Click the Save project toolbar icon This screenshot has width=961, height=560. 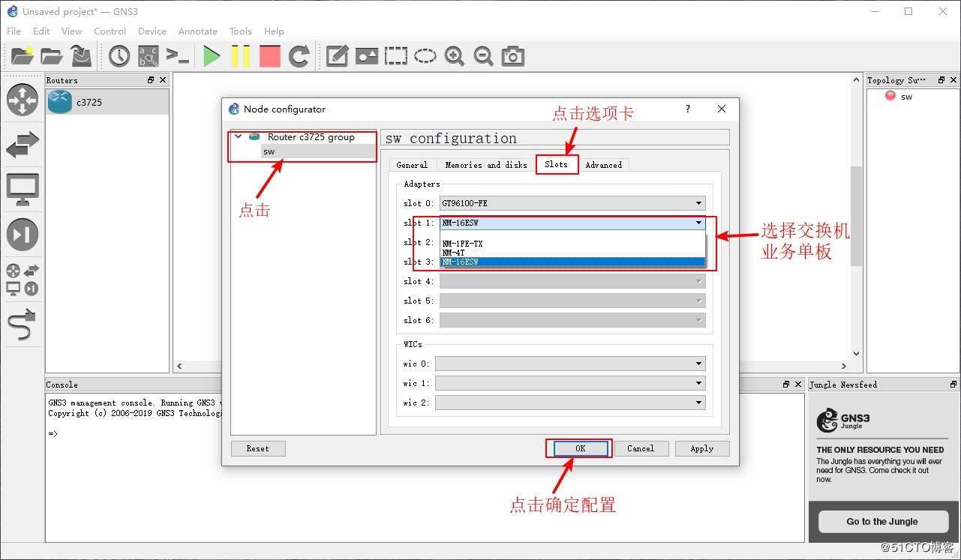tap(80, 55)
